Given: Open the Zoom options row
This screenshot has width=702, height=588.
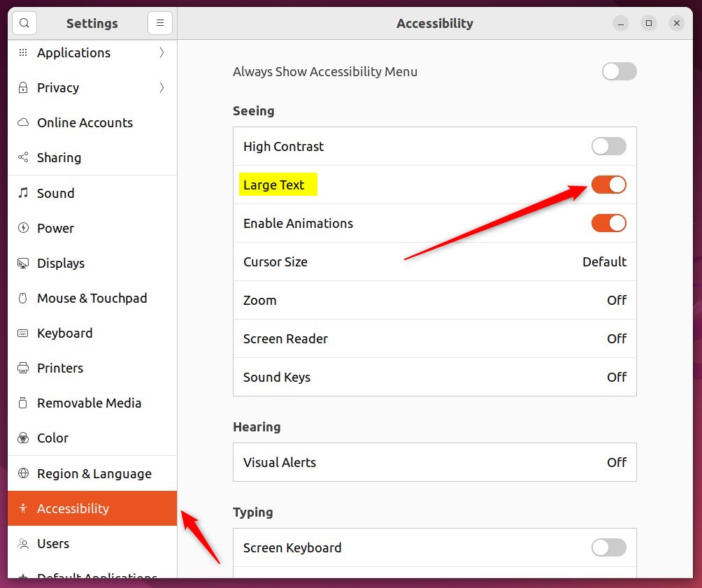Looking at the screenshot, I should (x=434, y=301).
